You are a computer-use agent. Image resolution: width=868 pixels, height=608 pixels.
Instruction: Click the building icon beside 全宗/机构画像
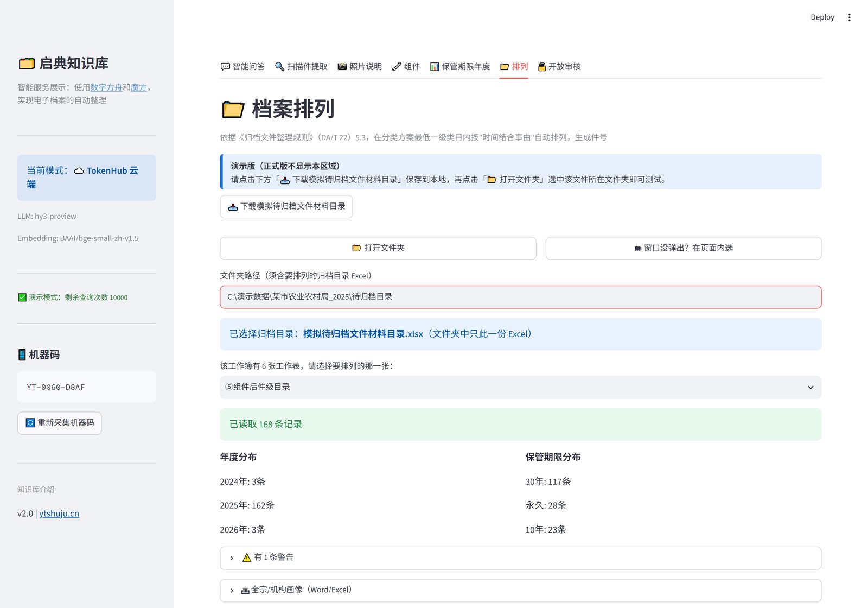coord(245,590)
